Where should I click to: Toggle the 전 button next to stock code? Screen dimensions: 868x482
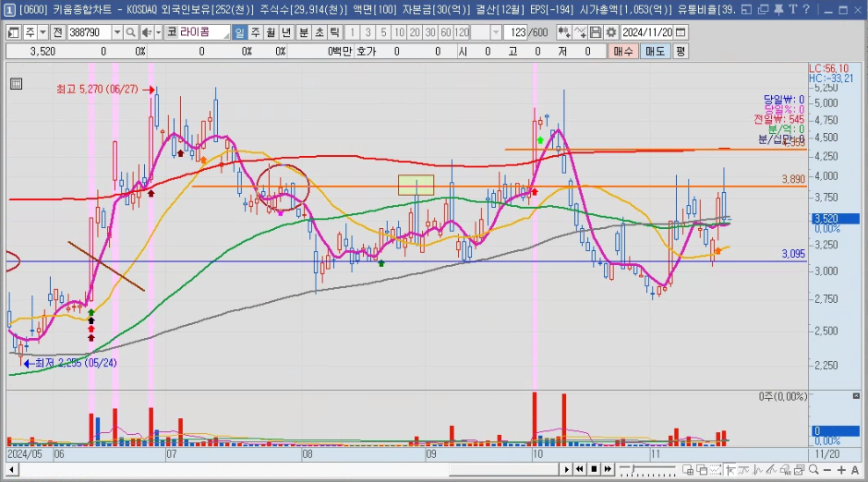point(57,32)
